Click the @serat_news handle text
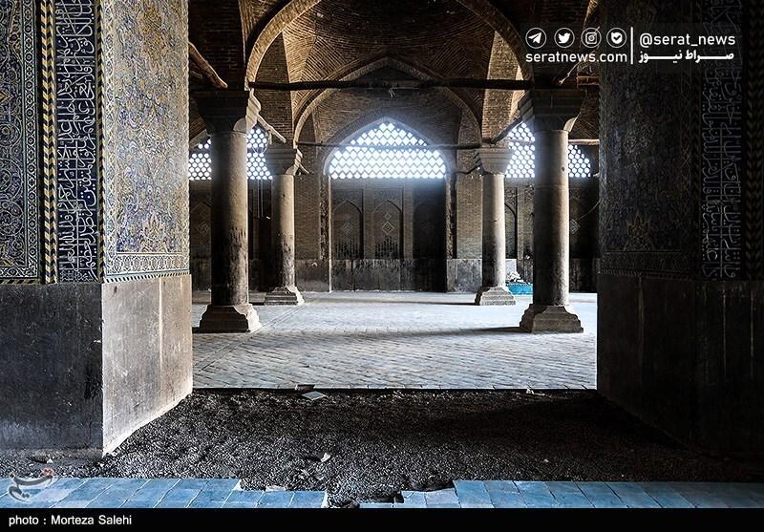The height and width of the screenshot is (532, 764). tap(688, 39)
